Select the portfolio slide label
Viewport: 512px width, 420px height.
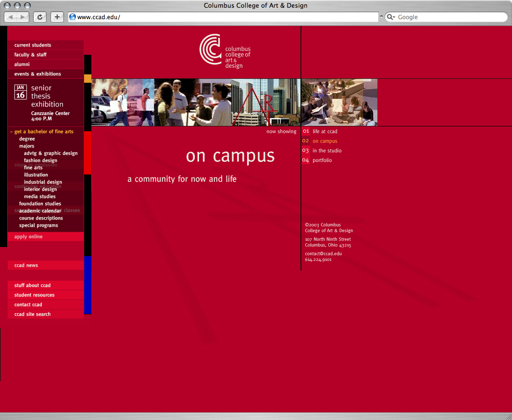pyautogui.click(x=322, y=160)
